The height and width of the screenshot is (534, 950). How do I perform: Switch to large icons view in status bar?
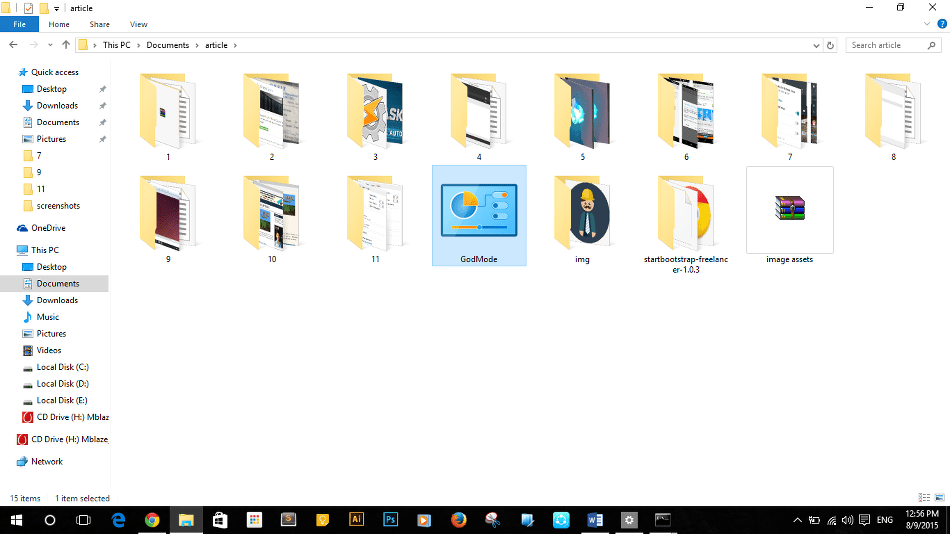coord(938,498)
